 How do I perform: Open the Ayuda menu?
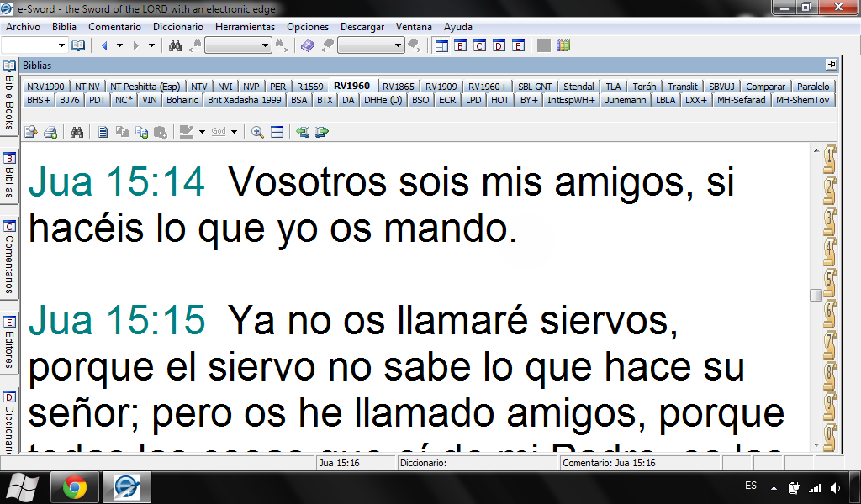458,26
